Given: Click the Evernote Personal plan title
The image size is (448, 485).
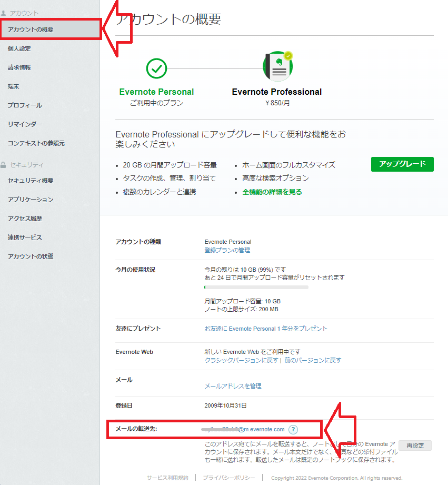Looking at the screenshot, I should click(x=156, y=92).
